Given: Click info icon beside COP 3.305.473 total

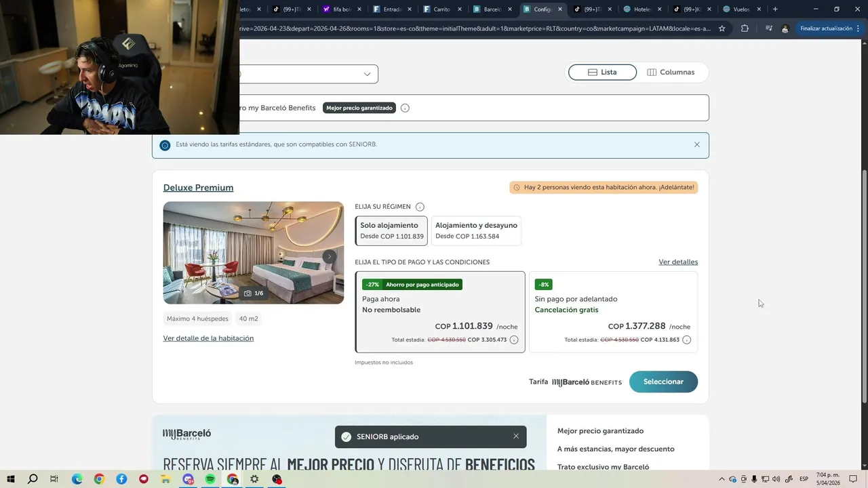Looking at the screenshot, I should pos(514,340).
